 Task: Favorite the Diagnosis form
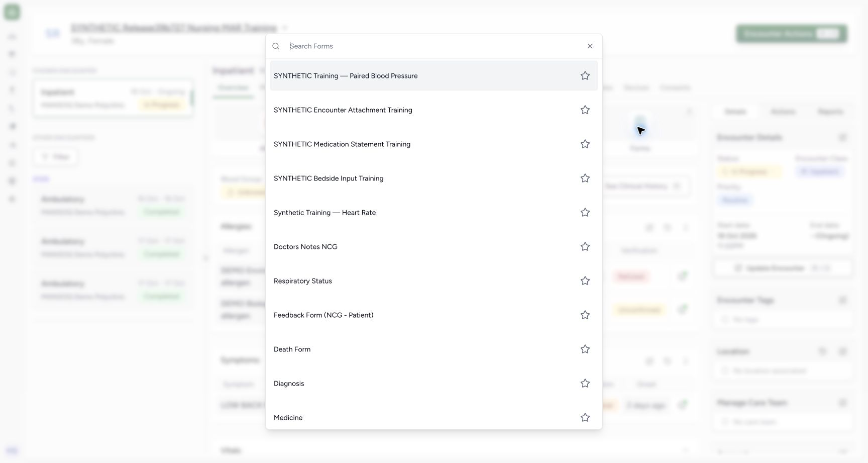585,384
